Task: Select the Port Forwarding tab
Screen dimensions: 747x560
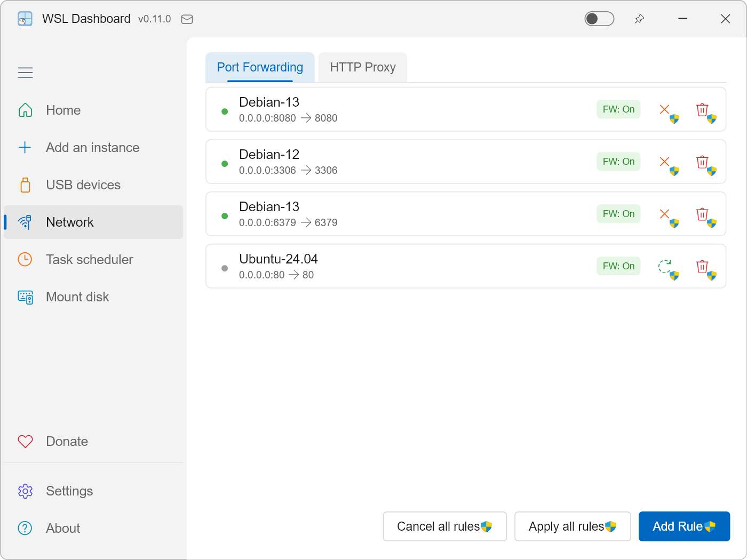Action: point(260,67)
